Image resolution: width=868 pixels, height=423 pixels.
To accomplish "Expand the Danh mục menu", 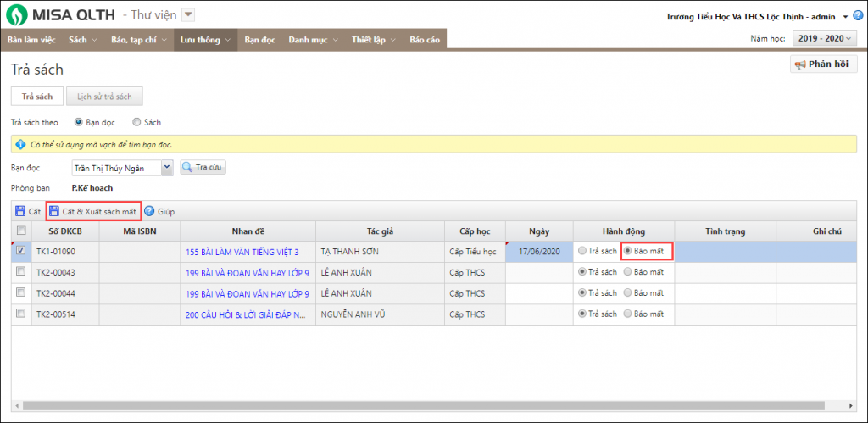I will (313, 40).
